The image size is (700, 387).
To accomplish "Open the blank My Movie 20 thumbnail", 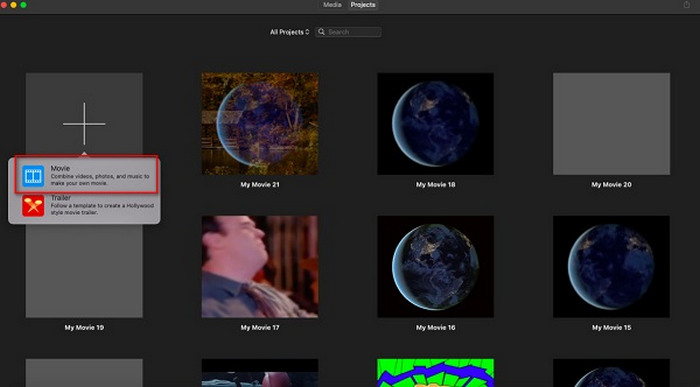I will point(611,124).
